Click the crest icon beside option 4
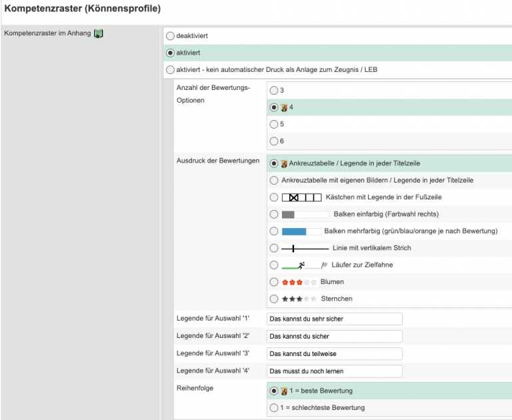Image resolution: width=512 pixels, height=420 pixels. pos(284,107)
